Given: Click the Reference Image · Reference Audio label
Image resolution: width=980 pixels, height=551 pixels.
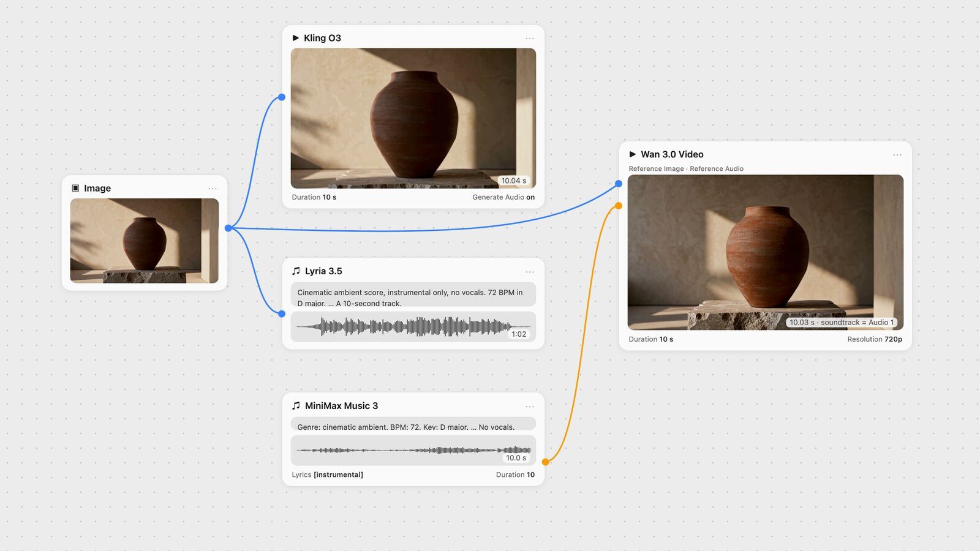Looking at the screenshot, I should tap(686, 169).
